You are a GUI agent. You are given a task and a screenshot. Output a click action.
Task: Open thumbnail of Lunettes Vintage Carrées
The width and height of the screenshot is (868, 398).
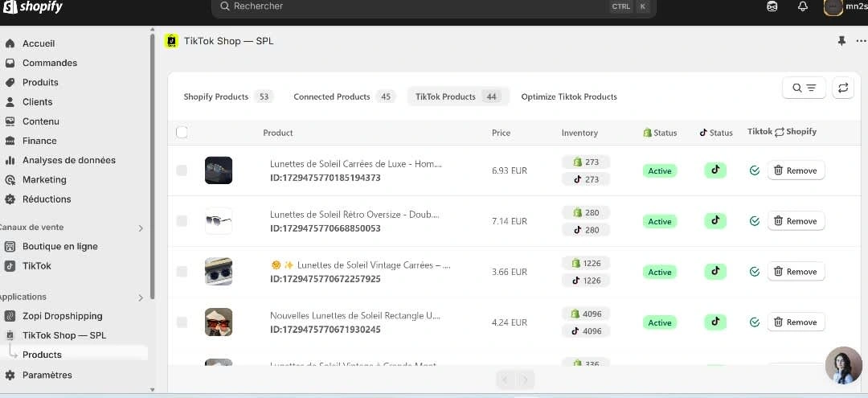219,272
